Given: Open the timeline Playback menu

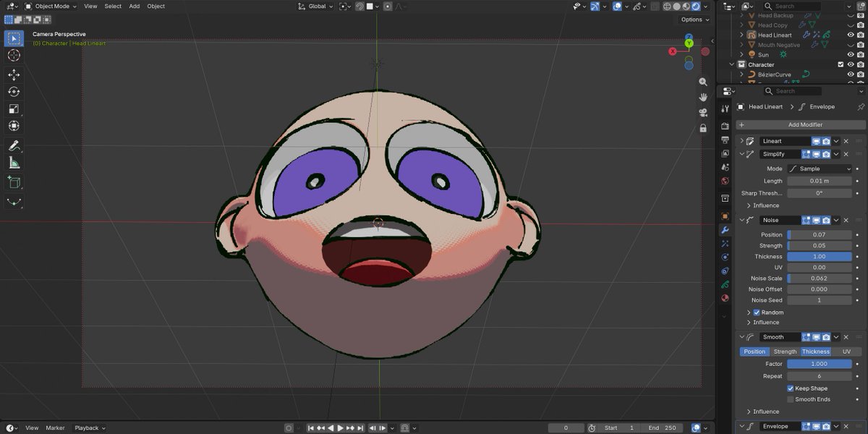Looking at the screenshot, I should click(x=89, y=428).
